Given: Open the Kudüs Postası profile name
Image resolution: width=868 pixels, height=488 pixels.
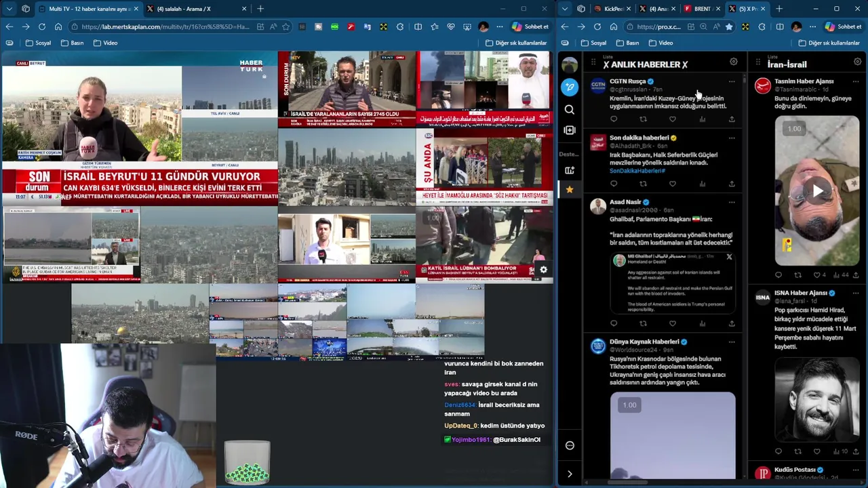Looking at the screenshot, I should [795, 470].
